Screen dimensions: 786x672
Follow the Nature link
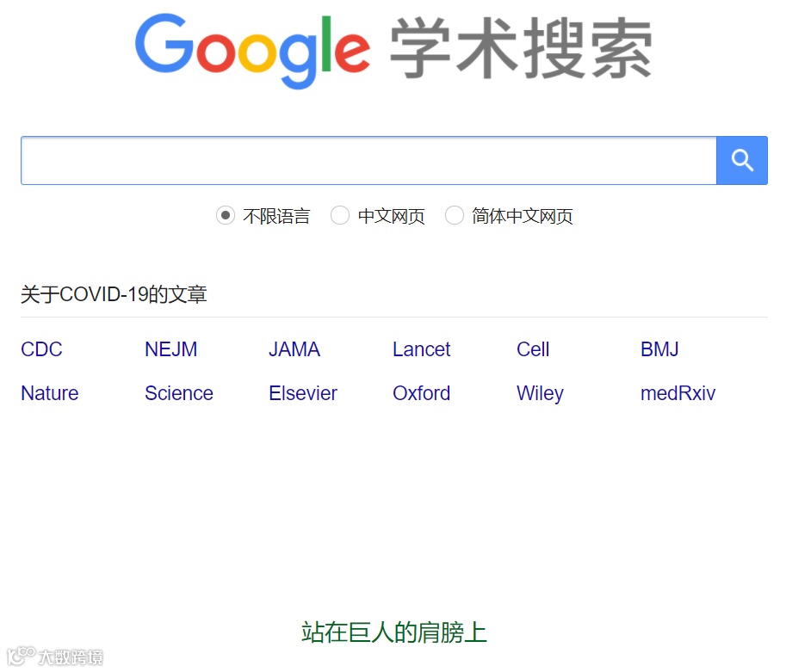(50, 393)
